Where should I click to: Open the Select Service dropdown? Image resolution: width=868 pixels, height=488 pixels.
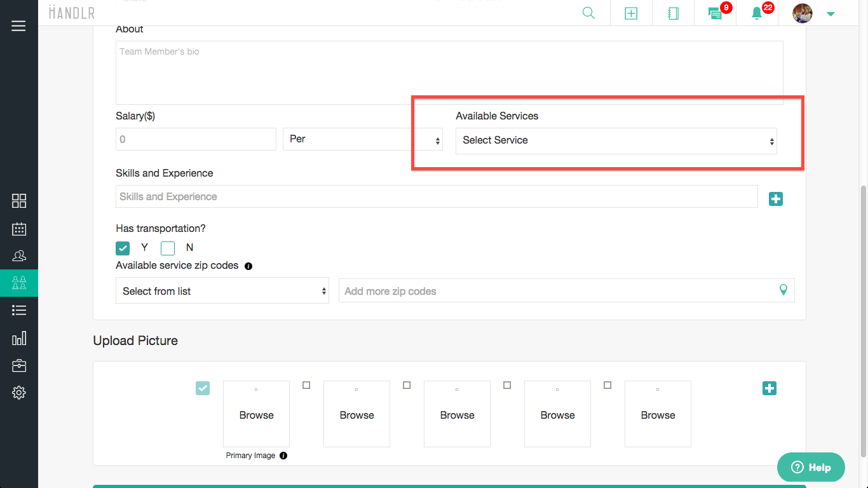point(616,140)
